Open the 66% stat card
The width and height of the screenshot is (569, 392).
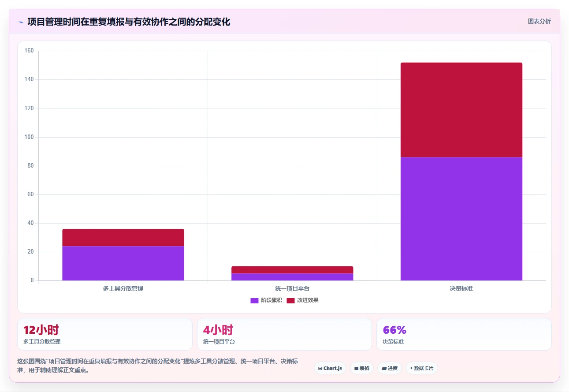[x=464, y=334]
